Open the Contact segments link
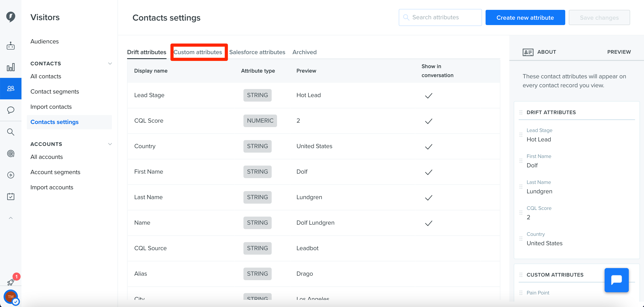Viewport: 644px width, 307px height. coord(55,92)
